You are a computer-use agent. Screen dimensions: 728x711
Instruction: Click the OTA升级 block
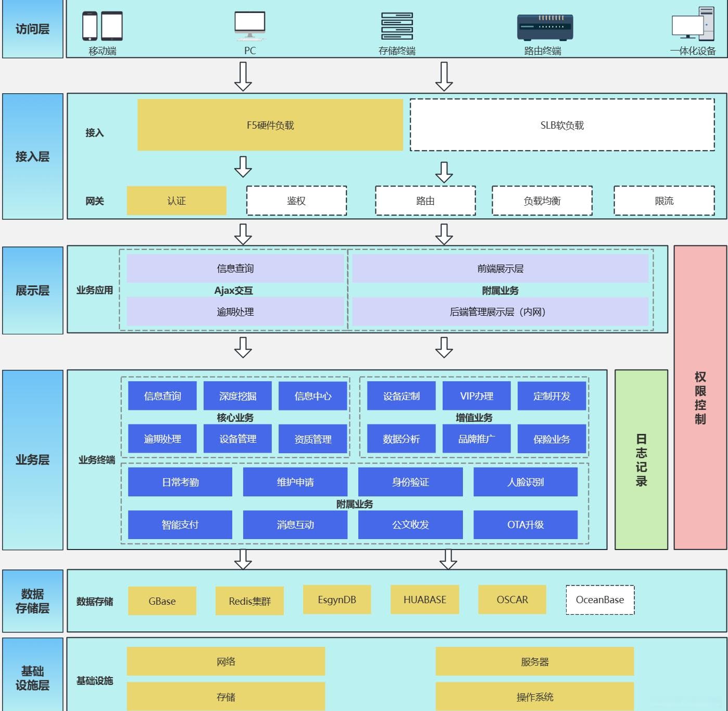(525, 525)
